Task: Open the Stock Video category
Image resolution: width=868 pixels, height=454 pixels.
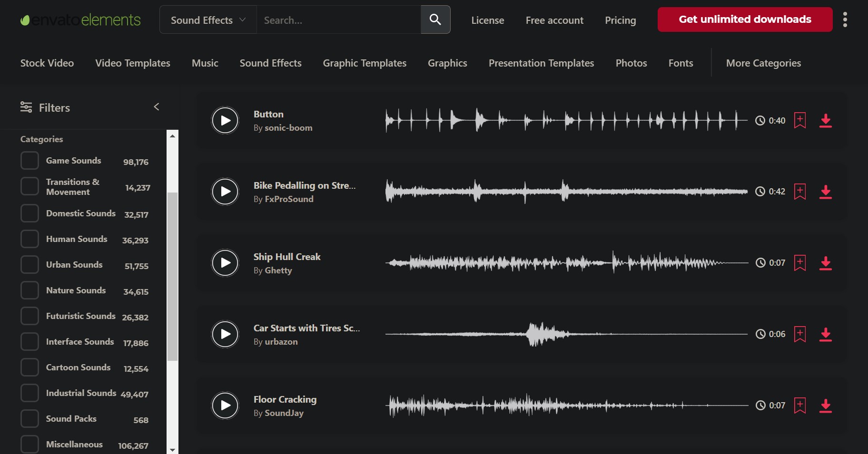Action: 47,63
